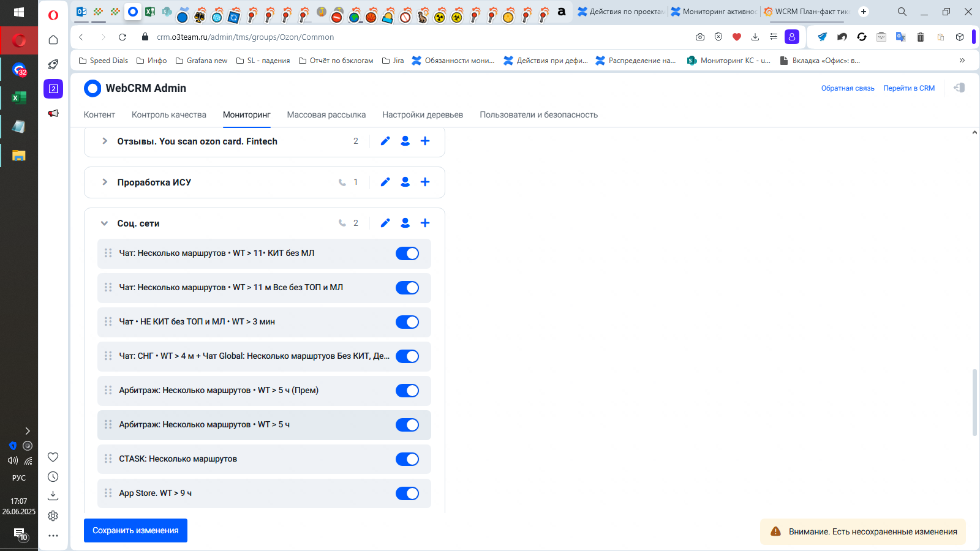Open Excel from Windows taskbar
The height and width of the screenshot is (551, 980).
(x=19, y=97)
